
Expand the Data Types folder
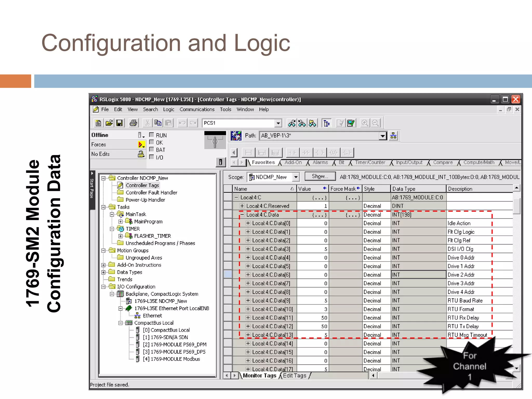pyautogui.click(x=103, y=272)
